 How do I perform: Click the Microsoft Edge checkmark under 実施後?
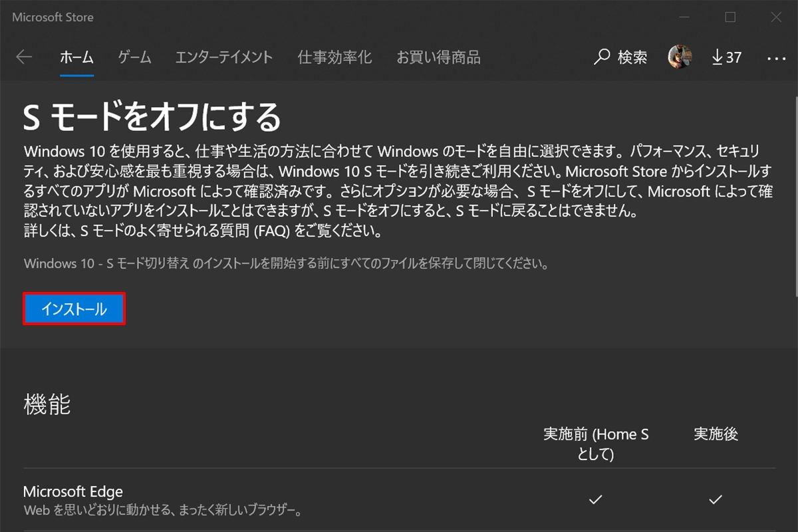pos(716,499)
